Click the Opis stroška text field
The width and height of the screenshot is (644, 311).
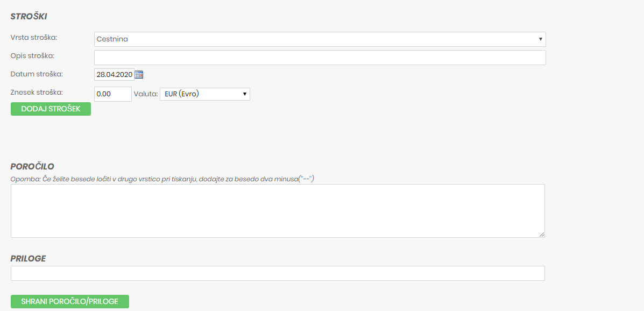pos(320,58)
